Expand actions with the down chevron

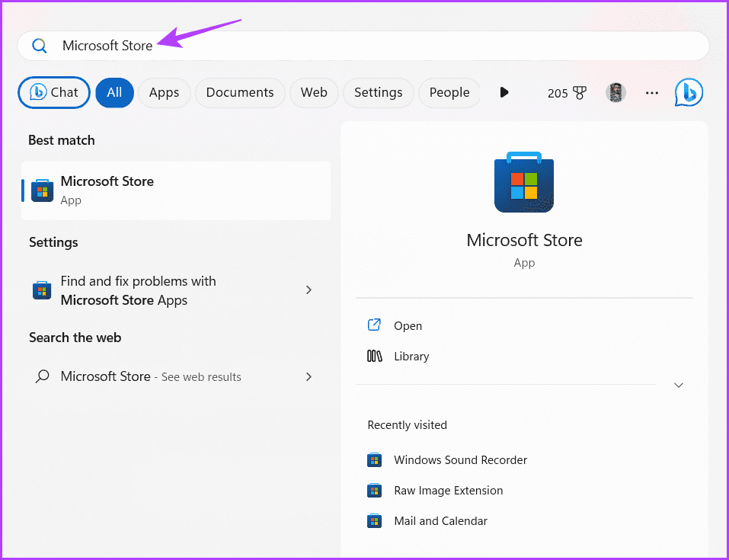point(679,385)
